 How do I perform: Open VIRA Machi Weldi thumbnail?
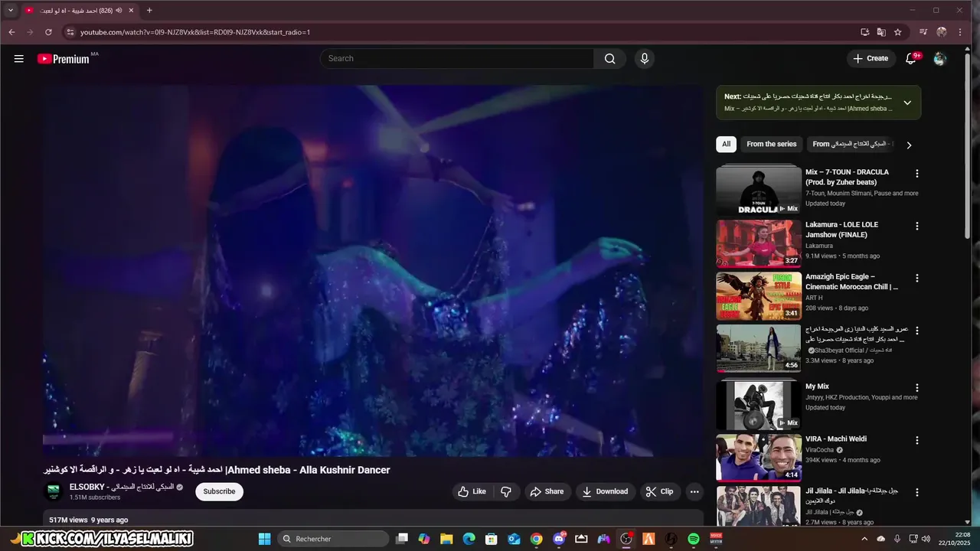[759, 458]
